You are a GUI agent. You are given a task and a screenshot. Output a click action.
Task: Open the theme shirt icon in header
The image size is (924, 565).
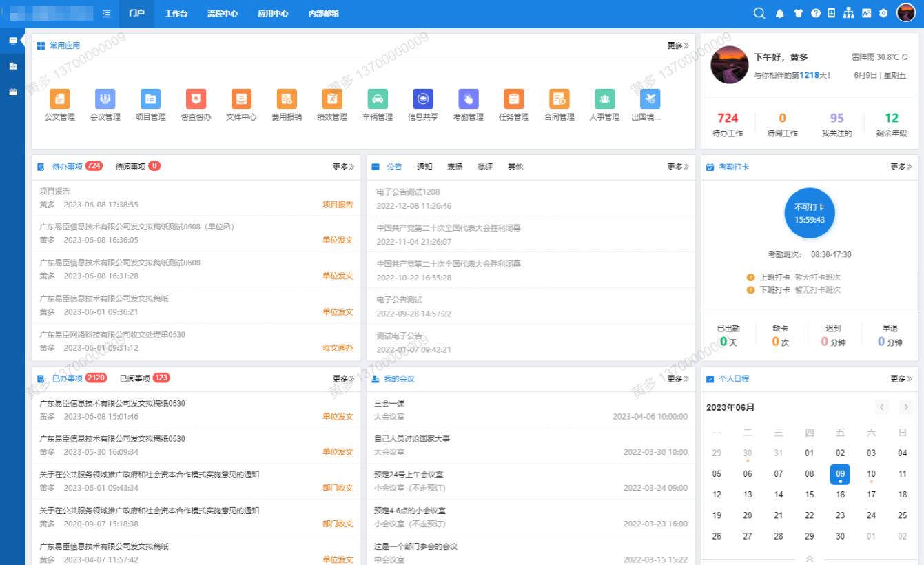click(798, 13)
